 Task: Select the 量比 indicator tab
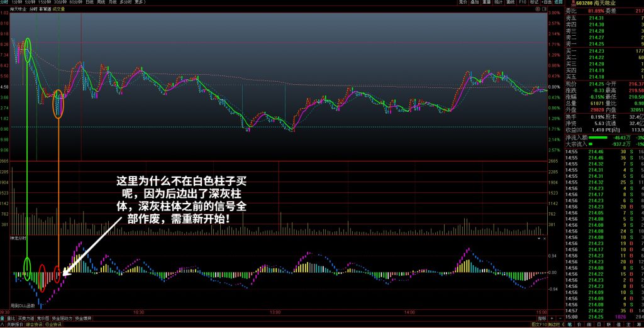point(11,319)
